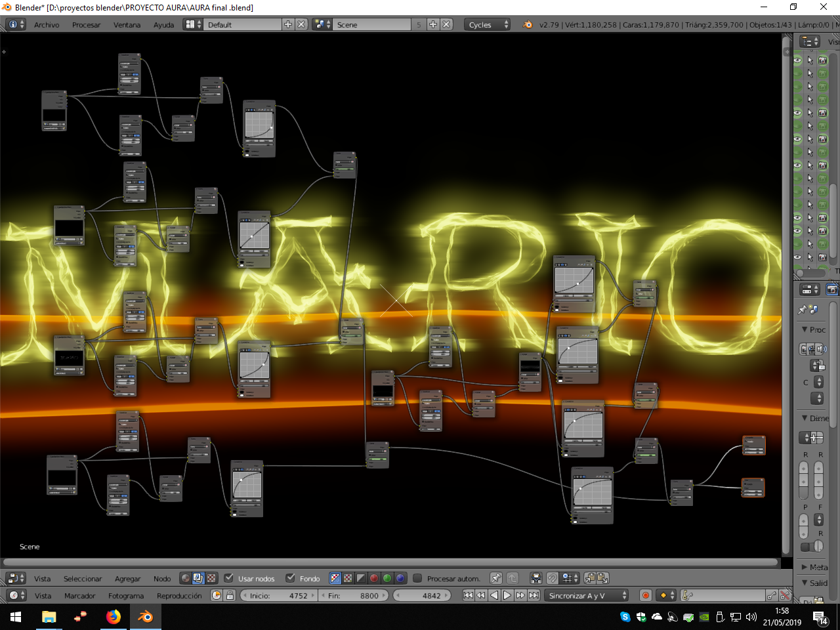Open the Agregar menu in node editor

[127, 578]
